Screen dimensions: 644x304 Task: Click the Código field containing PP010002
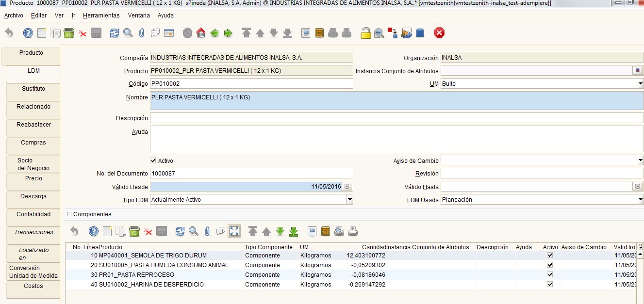251,84
